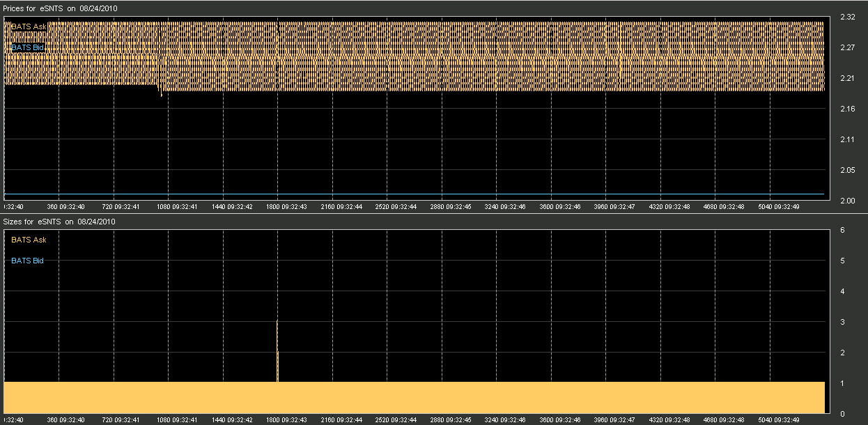This screenshot has height=425, width=868.
Task: Select 'BATS Bid' legend in Prices chart
Action: (x=28, y=47)
